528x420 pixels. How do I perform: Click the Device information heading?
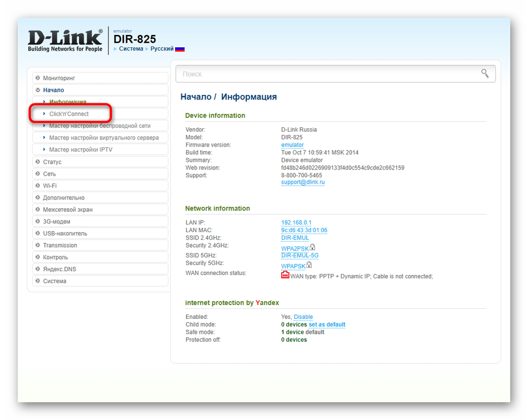pos(215,116)
